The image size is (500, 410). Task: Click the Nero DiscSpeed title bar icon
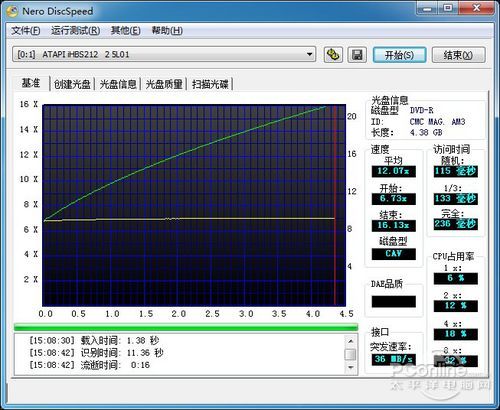pos(12,11)
